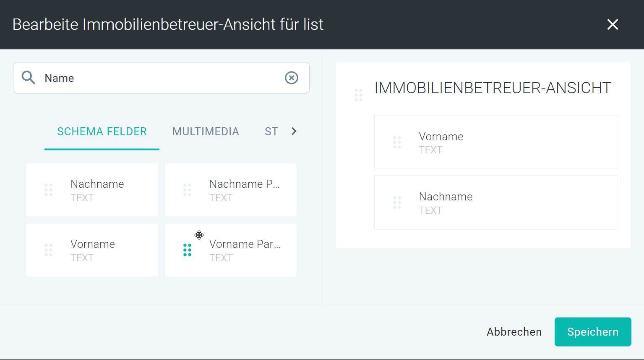Viewport: 644px width, 360px height.
Task: Select the Nachname P... schema field card
Action: tap(231, 190)
